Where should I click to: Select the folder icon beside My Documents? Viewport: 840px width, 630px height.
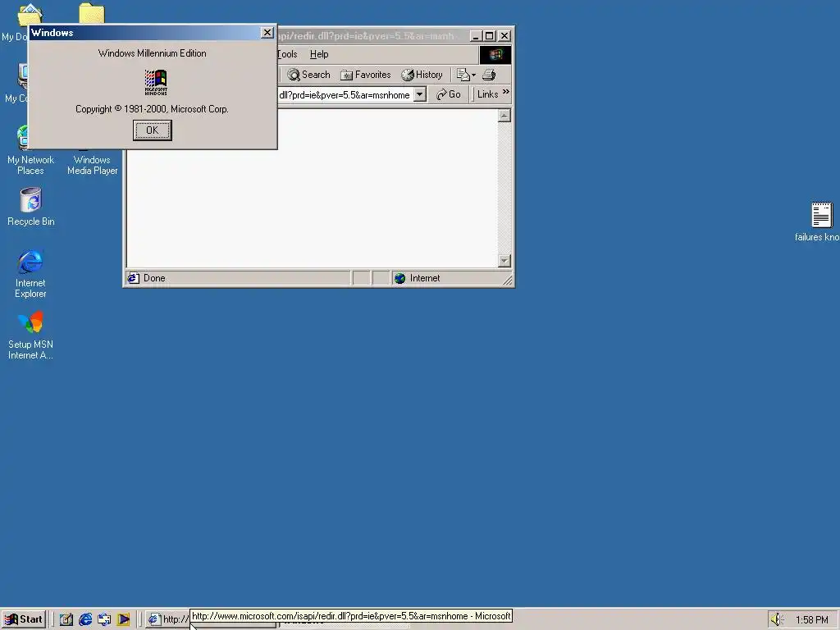tap(92, 13)
